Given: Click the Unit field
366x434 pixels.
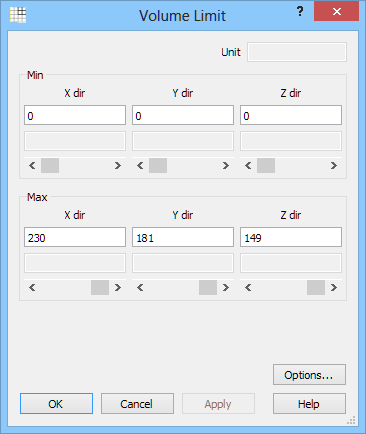Looking at the screenshot, I should [297, 52].
